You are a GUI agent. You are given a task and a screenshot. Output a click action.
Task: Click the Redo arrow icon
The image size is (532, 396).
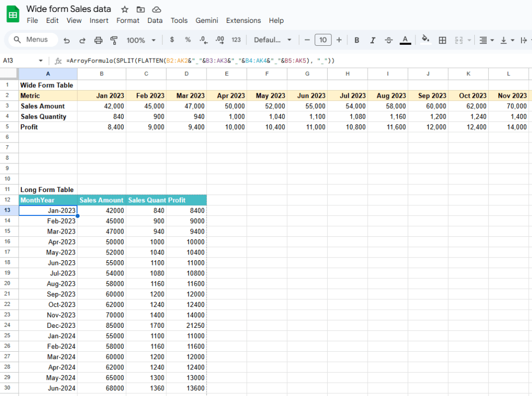point(82,40)
